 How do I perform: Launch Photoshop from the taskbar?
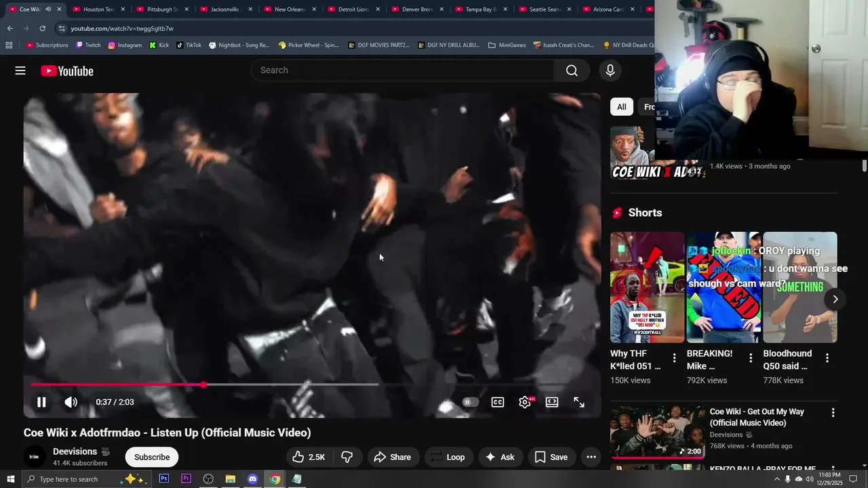tap(164, 479)
